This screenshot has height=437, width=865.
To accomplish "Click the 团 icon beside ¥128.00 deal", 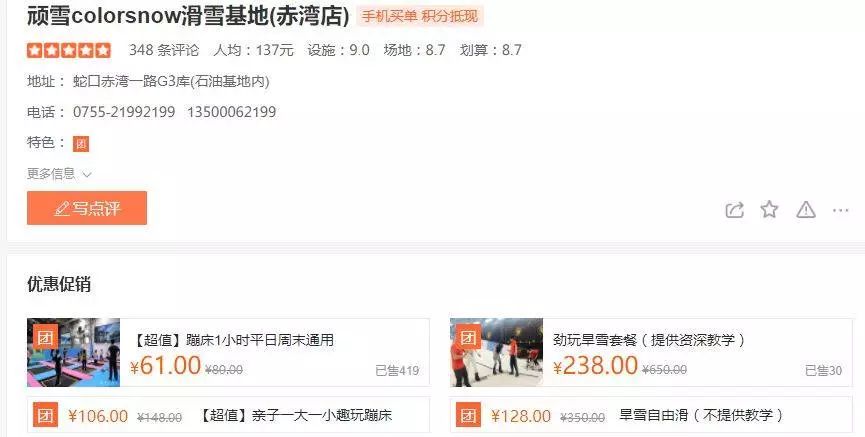I will pos(469,415).
